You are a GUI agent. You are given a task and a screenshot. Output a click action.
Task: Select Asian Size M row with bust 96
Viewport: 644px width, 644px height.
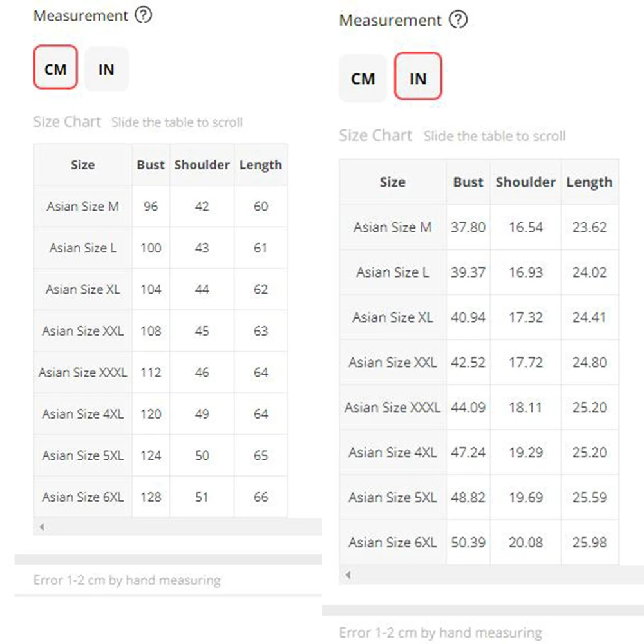coord(82,207)
